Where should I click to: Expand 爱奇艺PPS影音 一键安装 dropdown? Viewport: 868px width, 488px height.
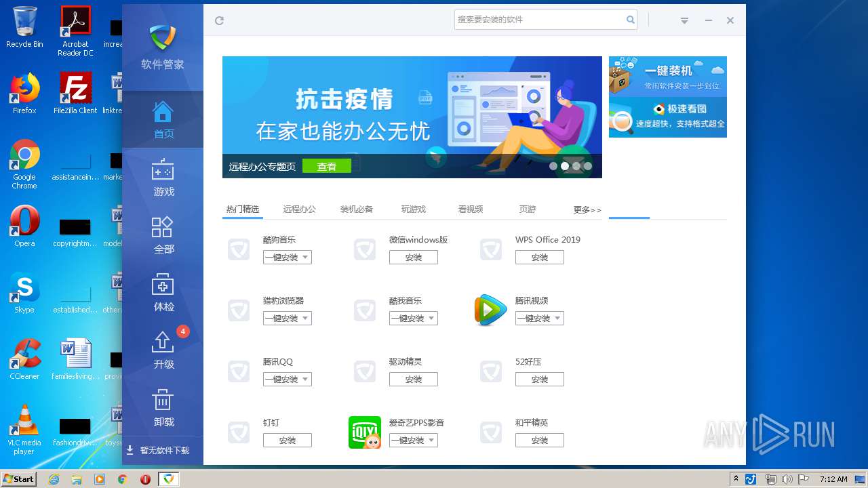[x=432, y=441]
